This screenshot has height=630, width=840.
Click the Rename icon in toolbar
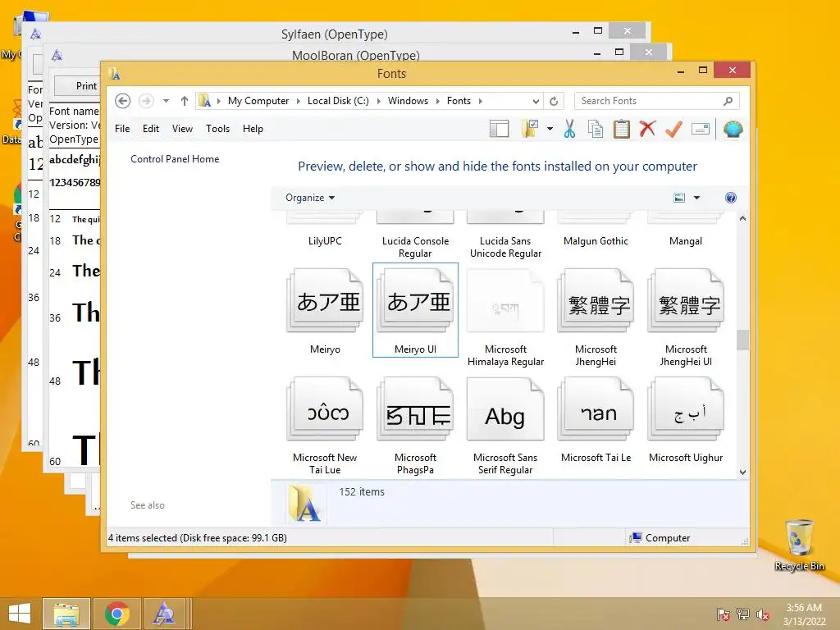pyautogui.click(x=701, y=129)
